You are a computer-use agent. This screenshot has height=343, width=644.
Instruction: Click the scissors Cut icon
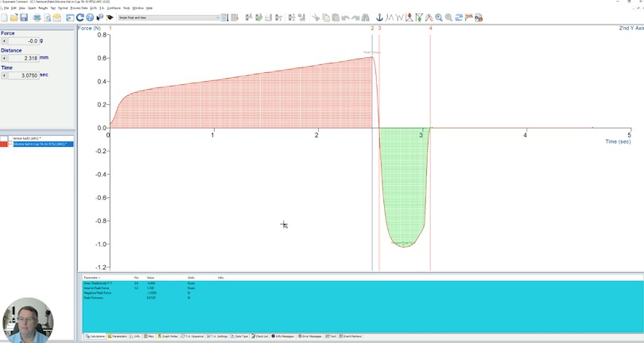316,17
